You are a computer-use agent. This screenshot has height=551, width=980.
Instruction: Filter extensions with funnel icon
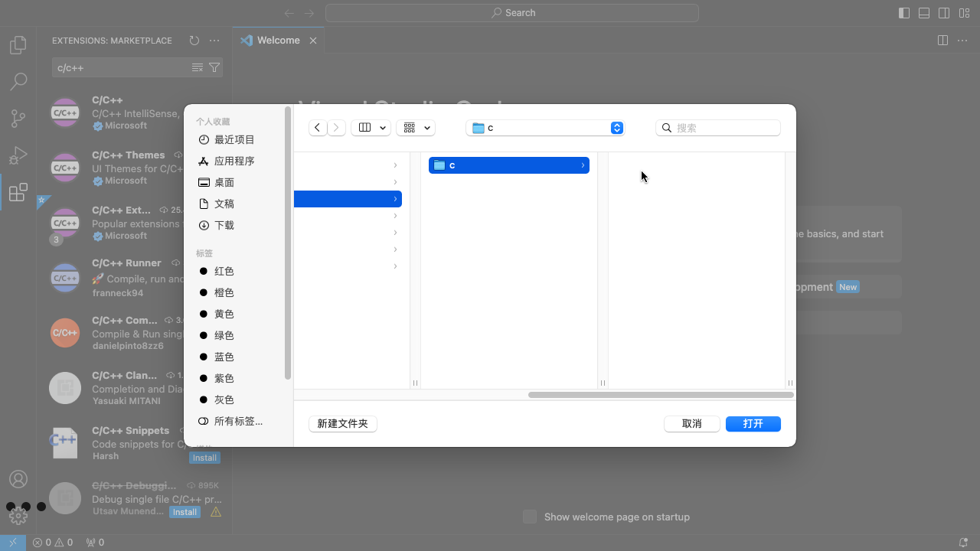[214, 68]
